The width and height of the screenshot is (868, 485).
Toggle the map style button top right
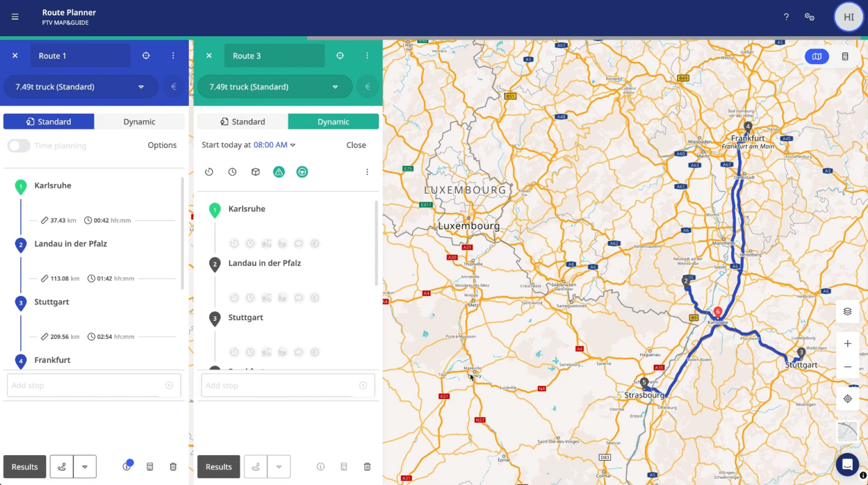pos(817,56)
